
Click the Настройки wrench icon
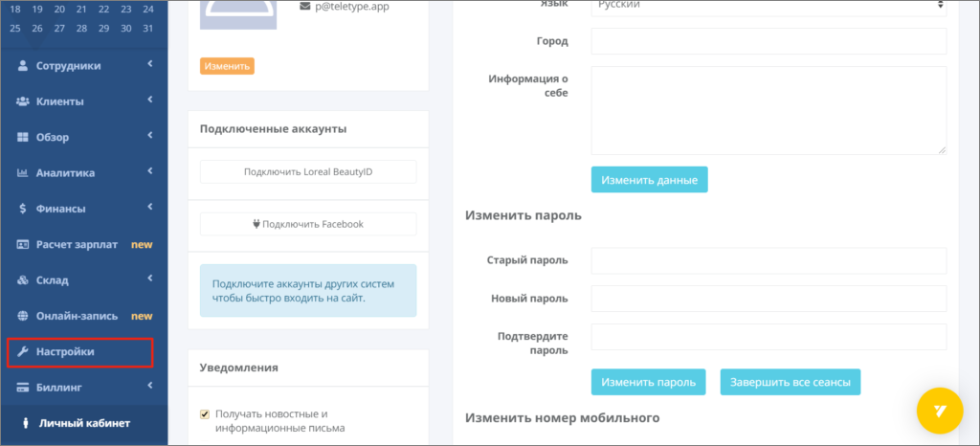(24, 352)
